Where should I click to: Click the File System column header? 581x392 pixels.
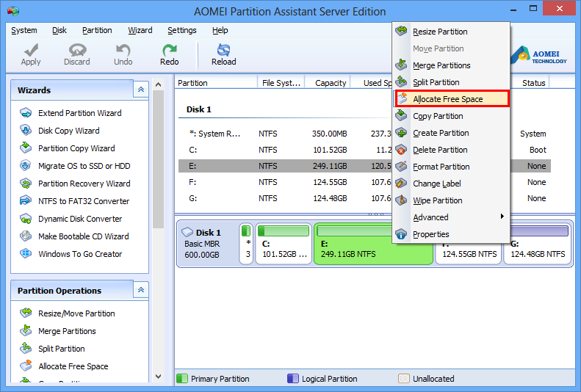tap(281, 82)
